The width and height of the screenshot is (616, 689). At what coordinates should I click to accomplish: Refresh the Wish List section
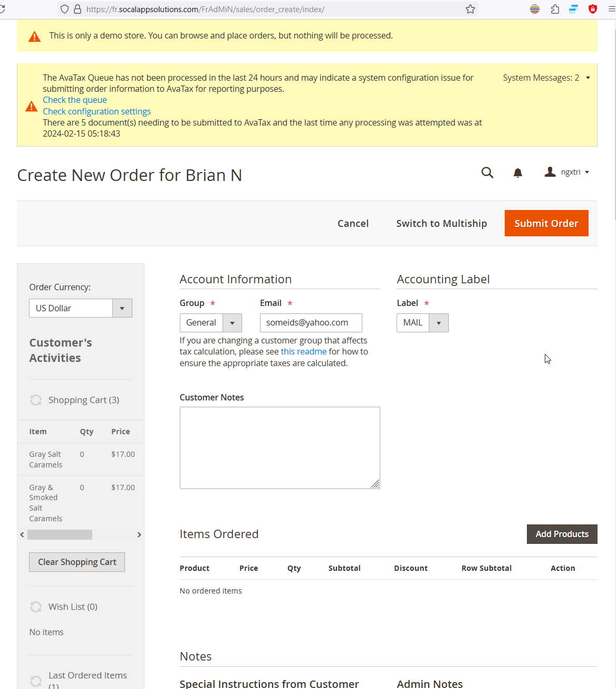point(36,607)
